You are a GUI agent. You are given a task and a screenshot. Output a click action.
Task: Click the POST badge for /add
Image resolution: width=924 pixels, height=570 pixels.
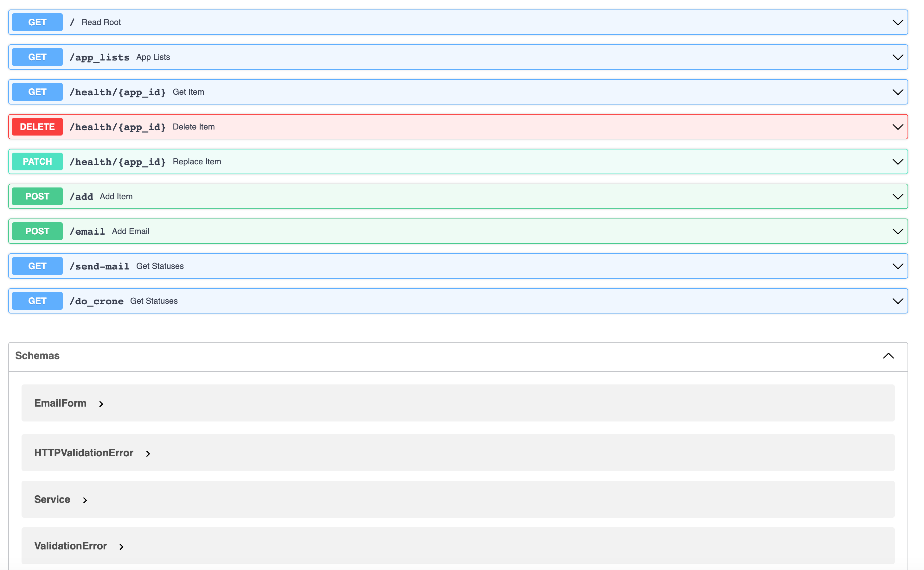[37, 196]
